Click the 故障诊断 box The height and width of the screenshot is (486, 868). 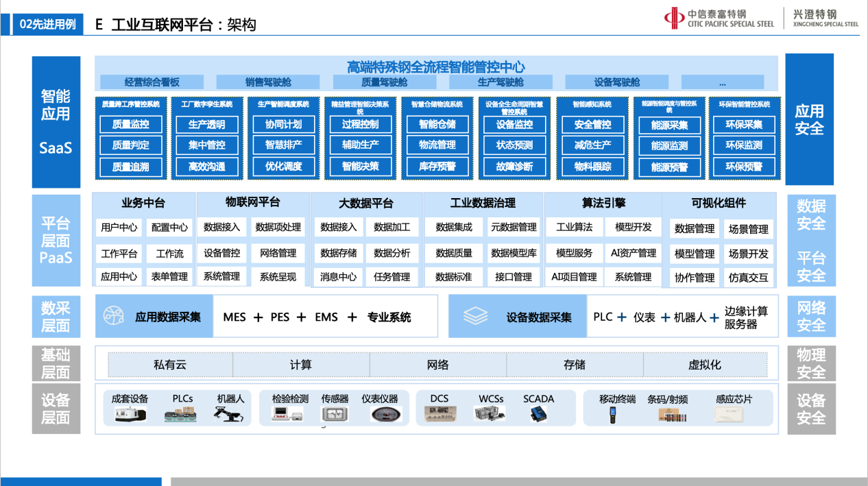tap(514, 167)
